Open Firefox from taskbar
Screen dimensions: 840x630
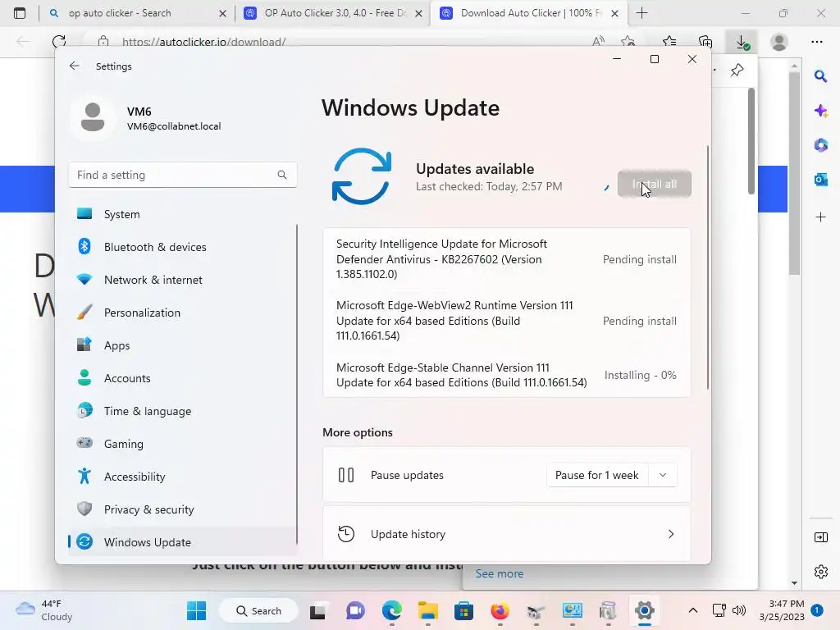point(500,610)
